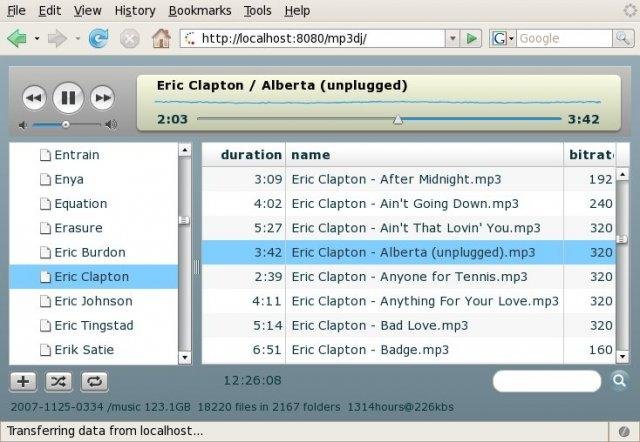Select the Anything For Your Love.mp3 row
Image resolution: width=640 pixels, height=442 pixels.
click(x=409, y=301)
